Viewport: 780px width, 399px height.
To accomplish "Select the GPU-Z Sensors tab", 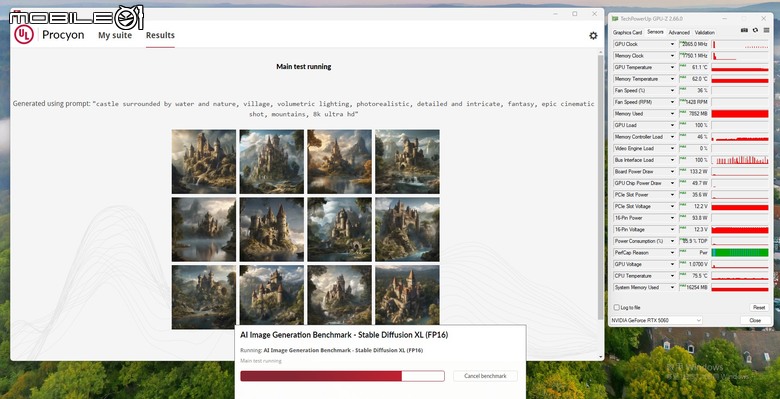I will pos(655,32).
